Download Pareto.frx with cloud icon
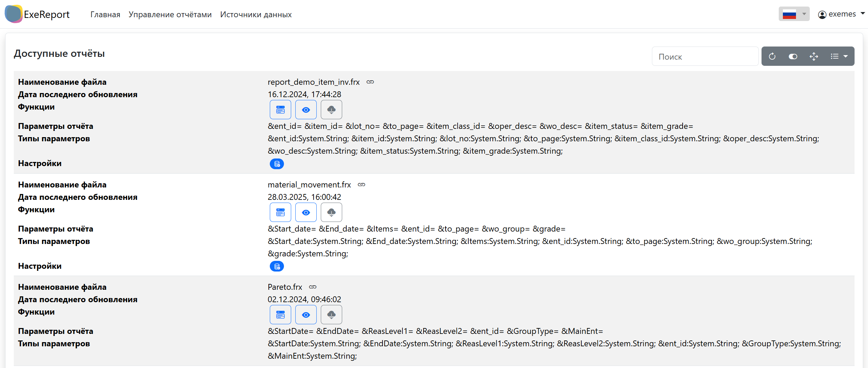This screenshot has width=868, height=368. [x=331, y=315]
